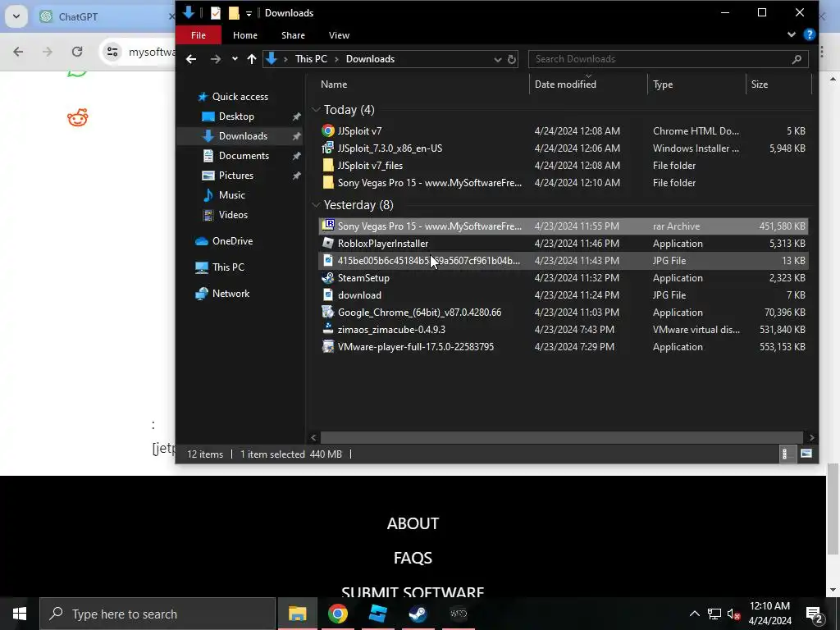Click the Properties icon in title bar
The image size is (840, 630).
216,13
